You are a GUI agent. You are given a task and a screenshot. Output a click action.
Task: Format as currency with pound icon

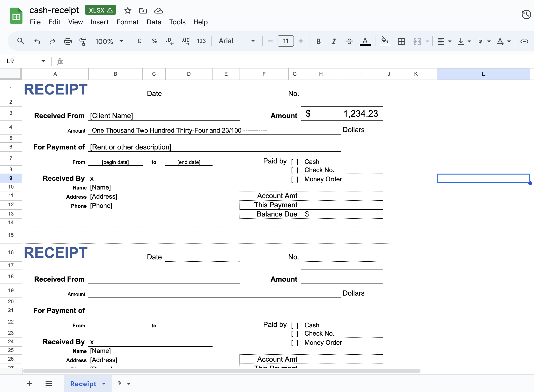coord(139,41)
